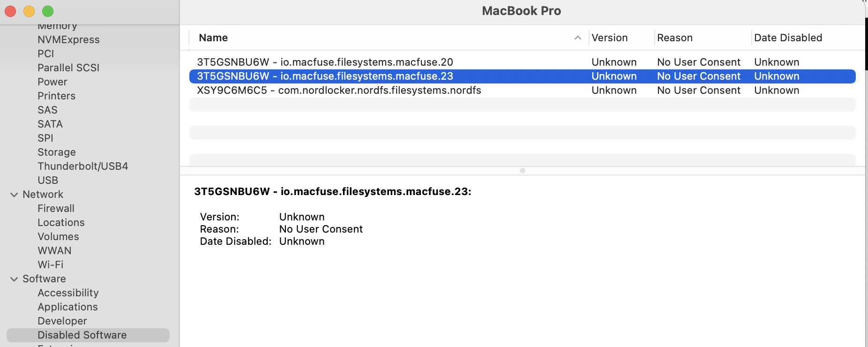Open Applications in Software section

click(x=67, y=307)
